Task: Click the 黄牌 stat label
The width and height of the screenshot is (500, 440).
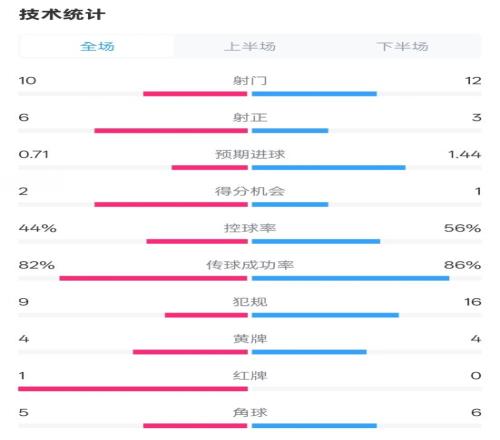Action: point(250,339)
